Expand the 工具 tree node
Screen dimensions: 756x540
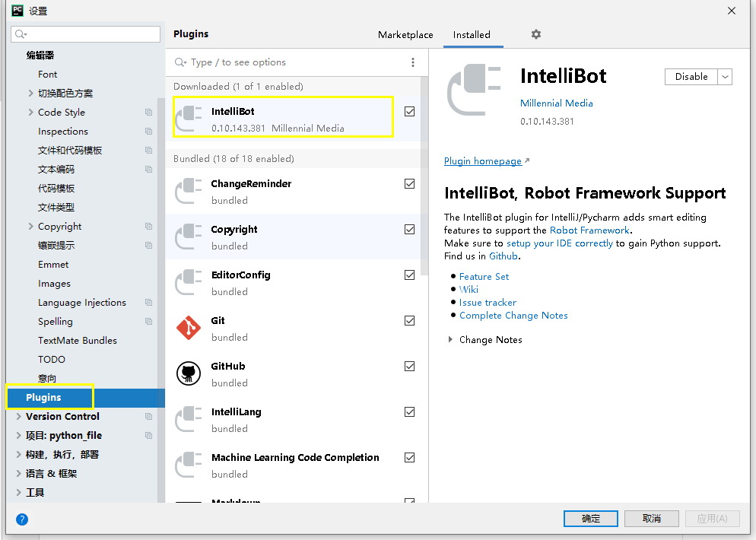(x=18, y=492)
